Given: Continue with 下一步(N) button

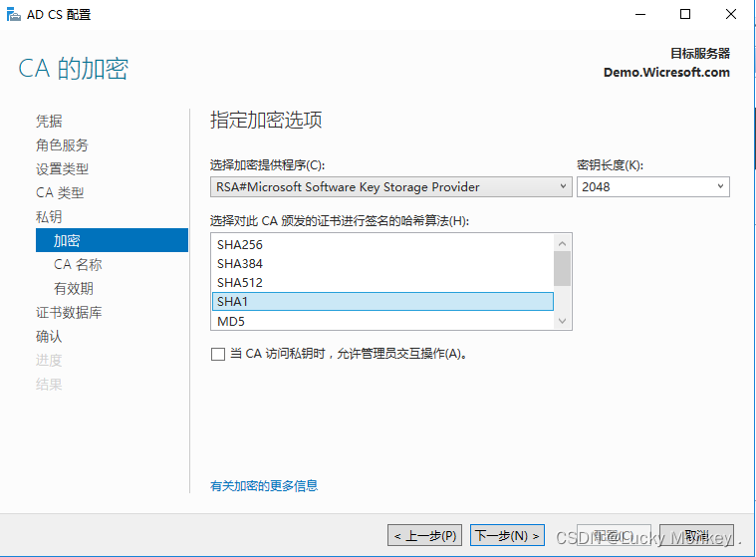Looking at the screenshot, I should [x=507, y=535].
